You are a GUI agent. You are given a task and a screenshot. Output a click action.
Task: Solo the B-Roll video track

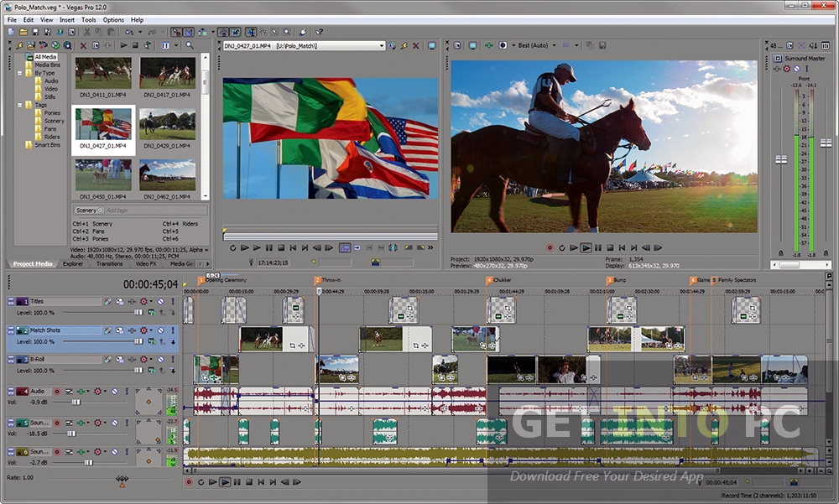(173, 359)
